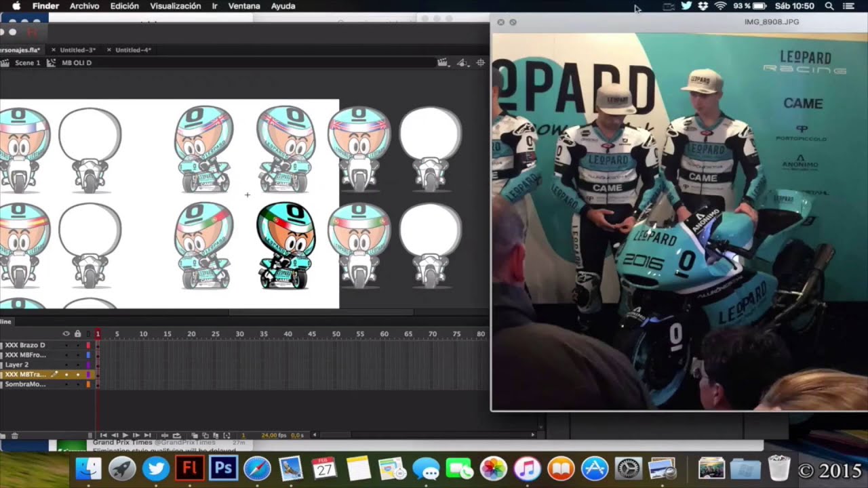Switch to the Untitled-4 document tab
Image resolution: width=868 pixels, height=488 pixels.
(133, 49)
